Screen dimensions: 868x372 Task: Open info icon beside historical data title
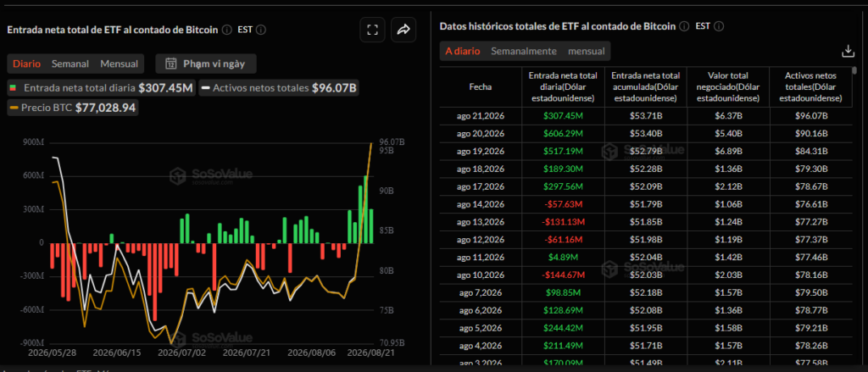pyautogui.click(x=684, y=26)
